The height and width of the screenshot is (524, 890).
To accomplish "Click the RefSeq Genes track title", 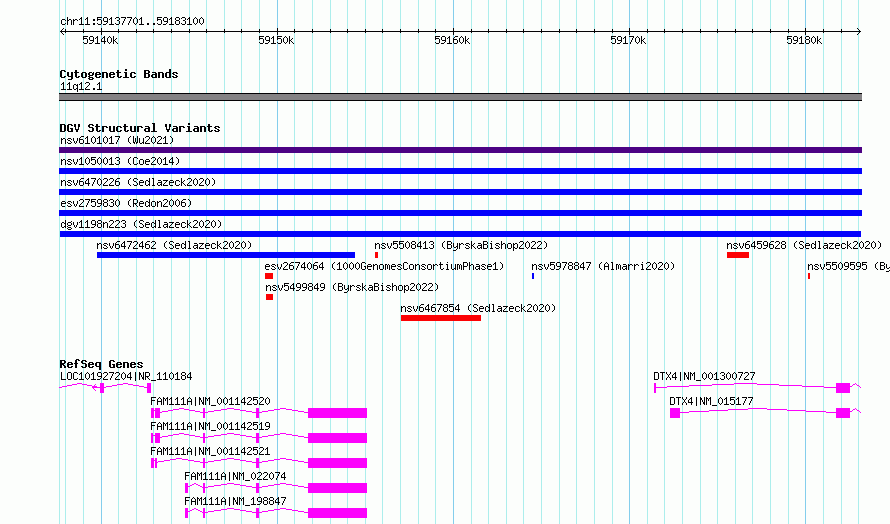I will (x=101, y=364).
